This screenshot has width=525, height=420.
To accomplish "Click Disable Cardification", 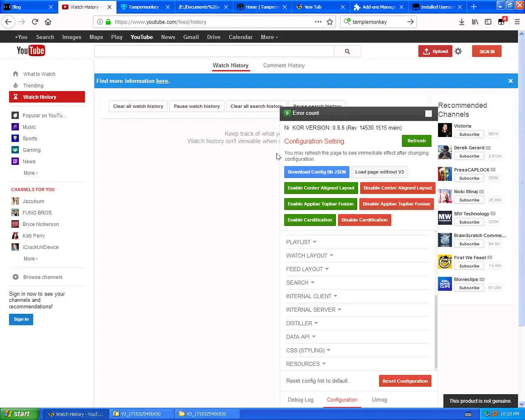I will pos(364,220).
